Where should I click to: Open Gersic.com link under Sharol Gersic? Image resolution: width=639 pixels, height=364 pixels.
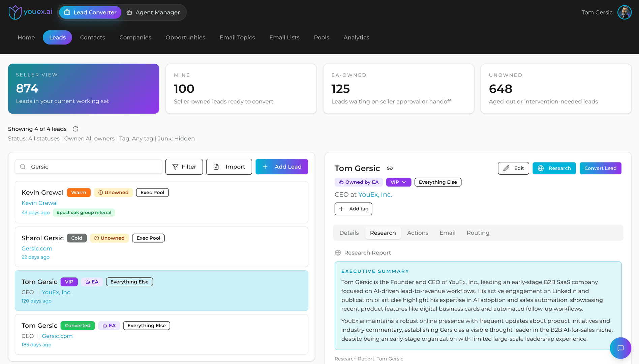point(37,248)
